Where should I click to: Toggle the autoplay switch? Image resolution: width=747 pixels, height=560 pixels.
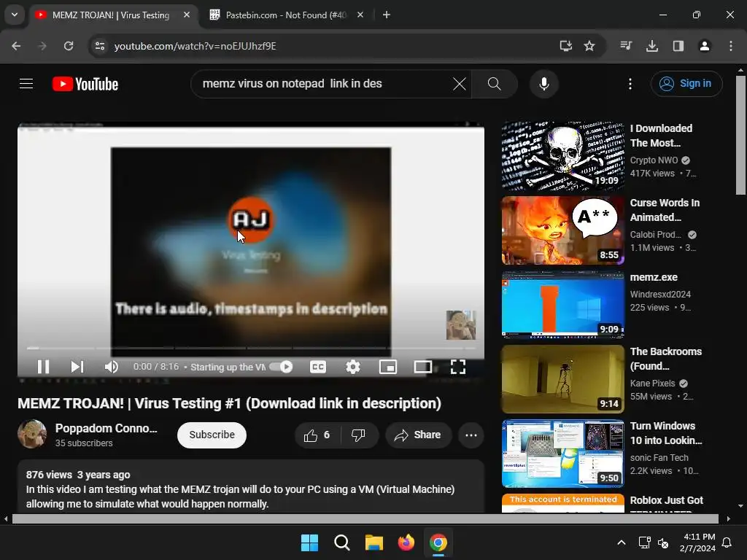[x=281, y=367]
